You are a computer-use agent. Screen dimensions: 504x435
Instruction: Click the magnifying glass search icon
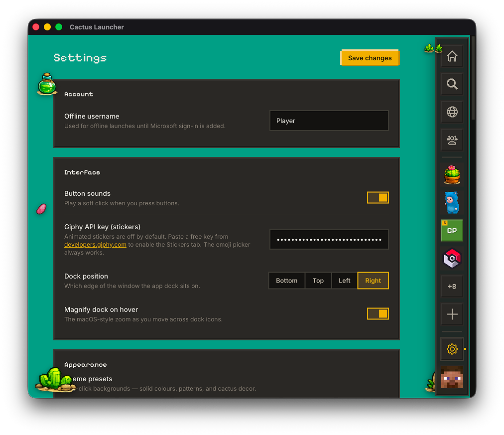452,84
